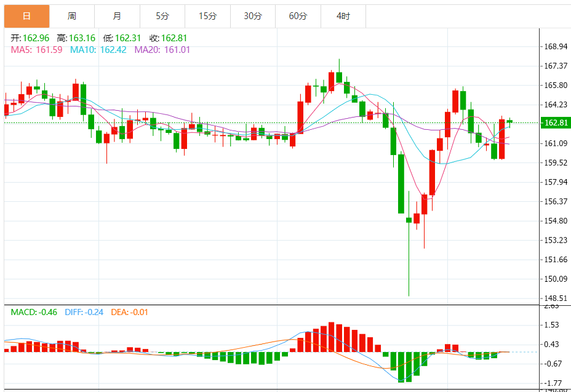Click the 开:162.96 open value
The width and height of the screenshot is (571, 392).
point(30,38)
